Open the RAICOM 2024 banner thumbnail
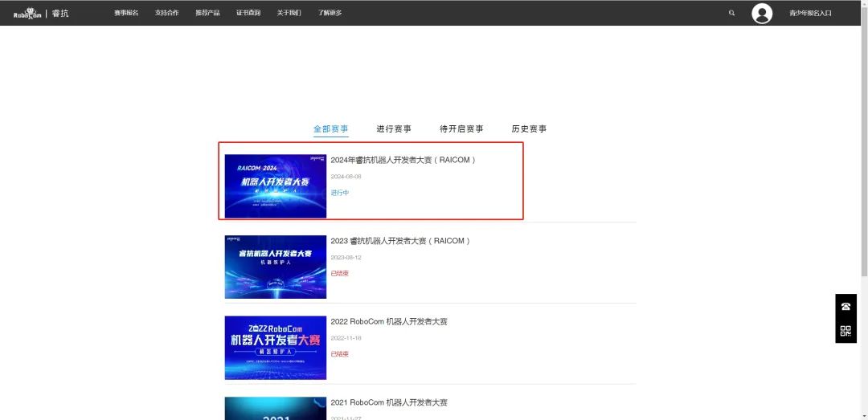This screenshot has width=868, height=420. click(x=275, y=186)
